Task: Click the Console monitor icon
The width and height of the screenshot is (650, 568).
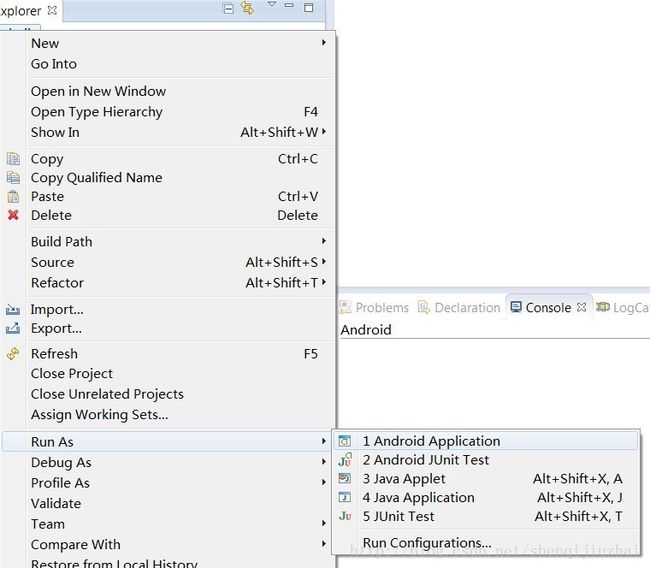Action: [516, 307]
